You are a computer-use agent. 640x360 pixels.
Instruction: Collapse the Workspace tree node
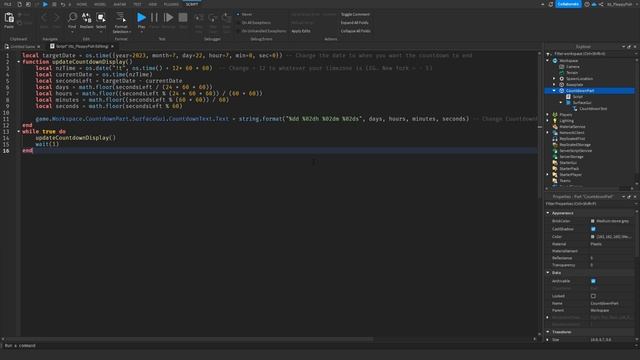548,60
